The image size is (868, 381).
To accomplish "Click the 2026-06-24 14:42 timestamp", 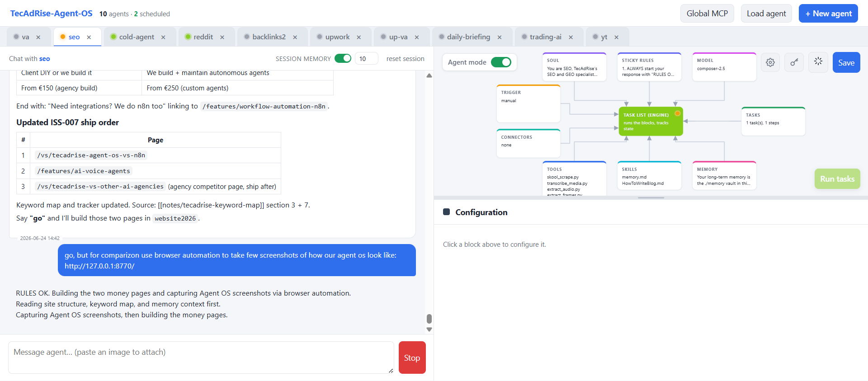I will (x=40, y=238).
